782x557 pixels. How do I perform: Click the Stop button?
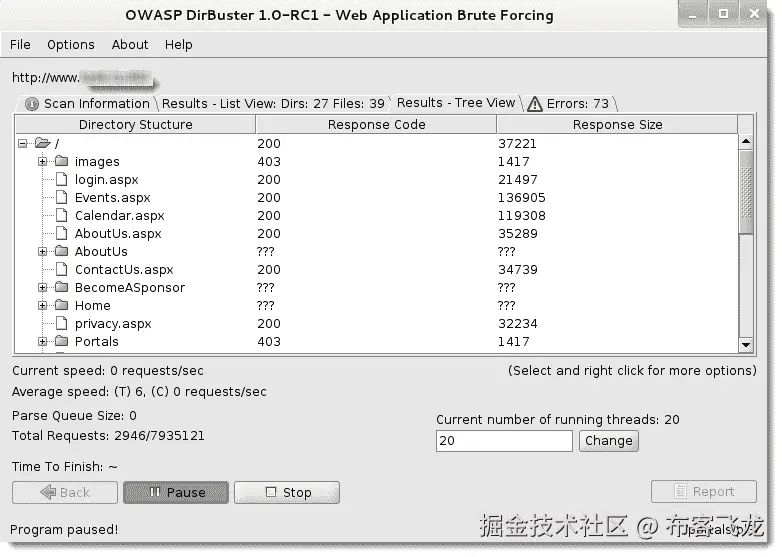coord(287,493)
